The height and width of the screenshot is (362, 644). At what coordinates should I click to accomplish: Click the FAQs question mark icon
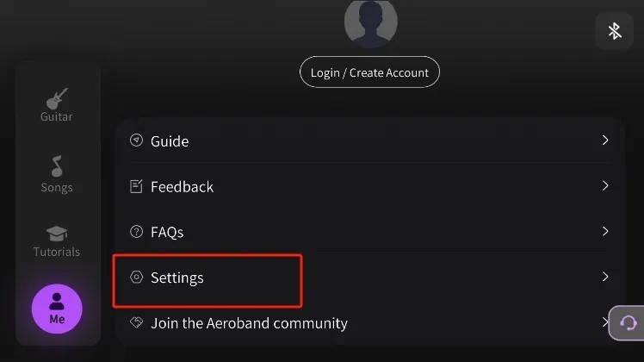136,232
